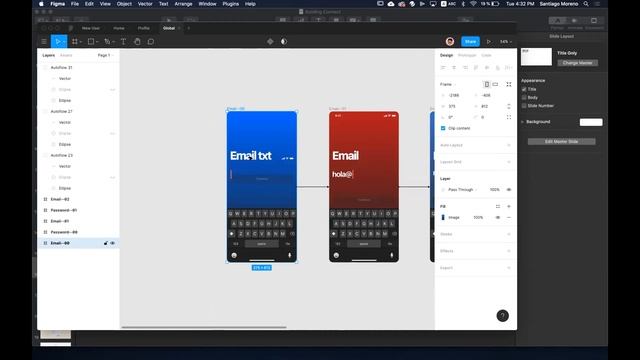Click the Title Only slide layout thumbnail
The image size is (640, 360).
coord(536,57)
